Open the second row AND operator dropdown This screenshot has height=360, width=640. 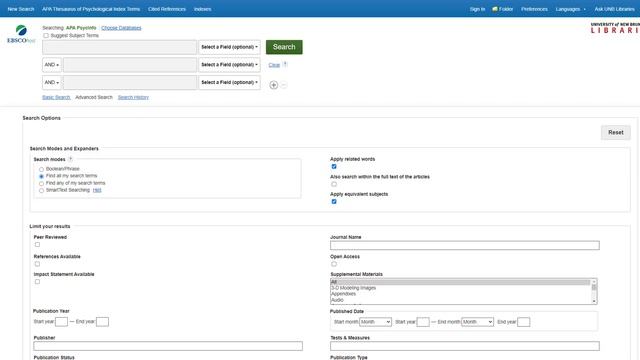click(x=52, y=64)
